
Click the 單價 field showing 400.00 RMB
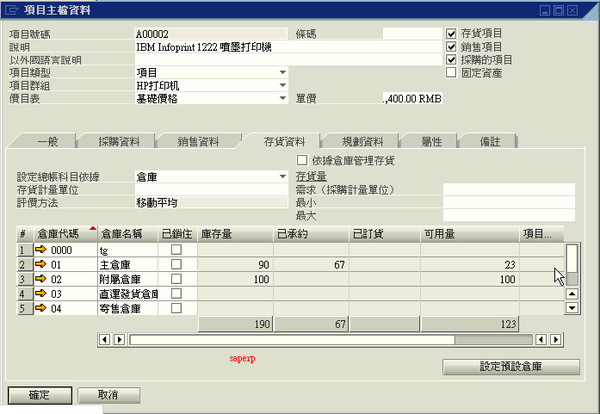pos(412,98)
